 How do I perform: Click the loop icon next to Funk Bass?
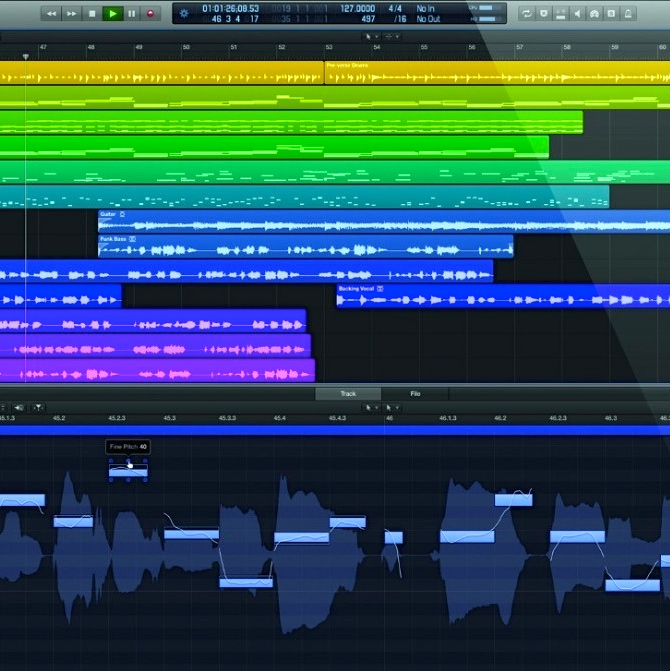point(132,239)
